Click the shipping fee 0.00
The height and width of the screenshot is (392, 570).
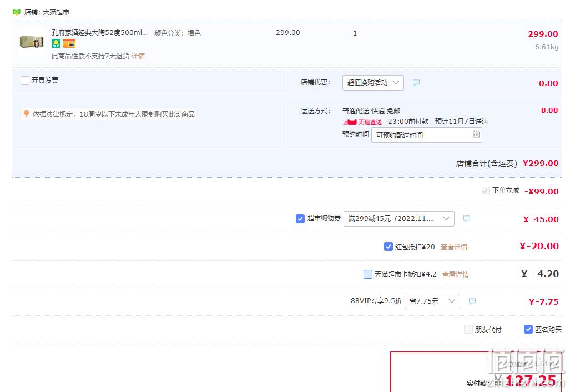click(549, 110)
